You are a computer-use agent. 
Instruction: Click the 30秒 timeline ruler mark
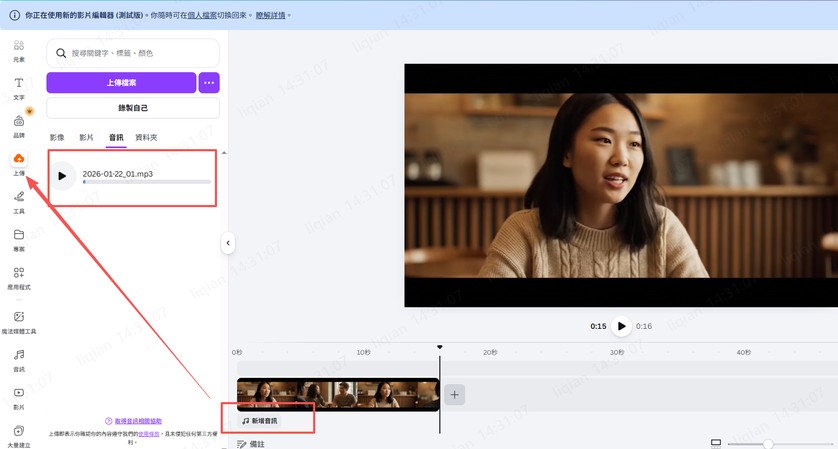[x=617, y=353]
